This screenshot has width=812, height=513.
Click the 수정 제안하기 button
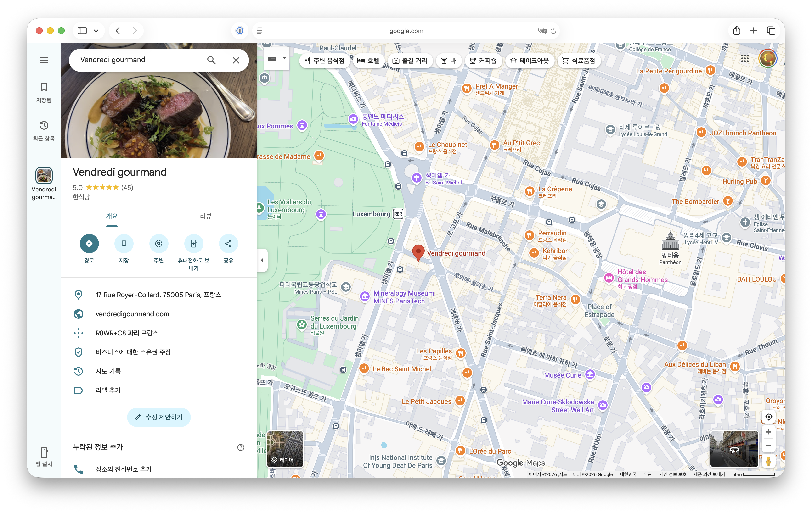point(159,417)
